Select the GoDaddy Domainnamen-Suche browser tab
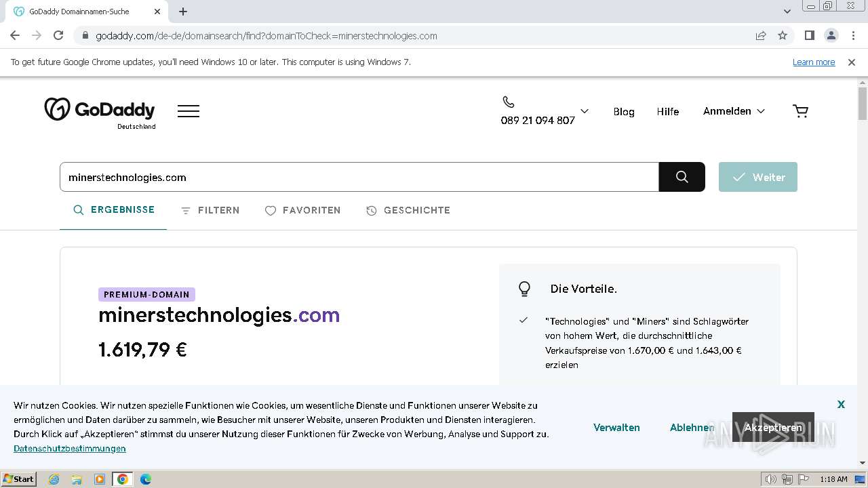Image resolution: width=868 pixels, height=488 pixels. 87,12
